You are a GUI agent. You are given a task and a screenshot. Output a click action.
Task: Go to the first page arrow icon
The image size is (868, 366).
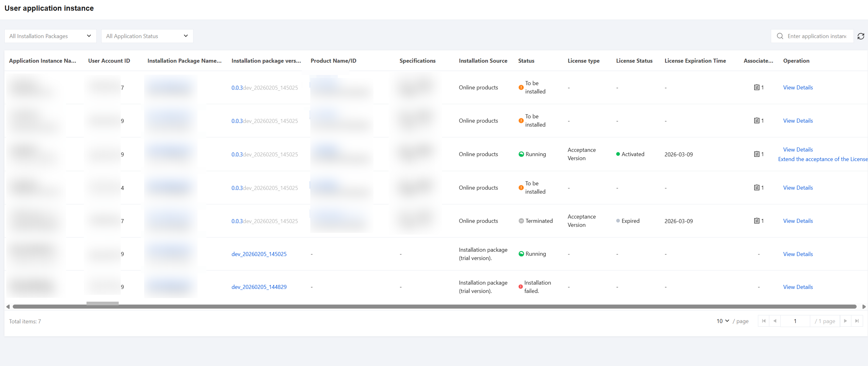763,321
